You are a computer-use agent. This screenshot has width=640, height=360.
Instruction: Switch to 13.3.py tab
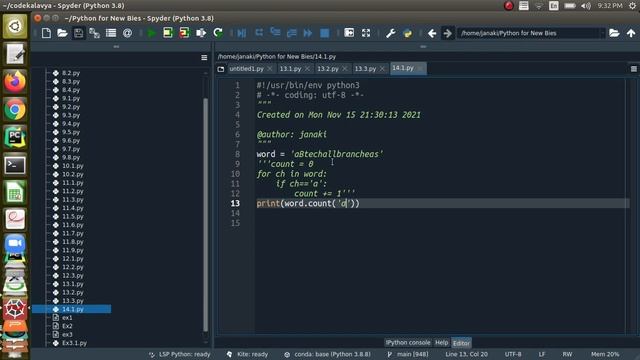tap(365, 69)
